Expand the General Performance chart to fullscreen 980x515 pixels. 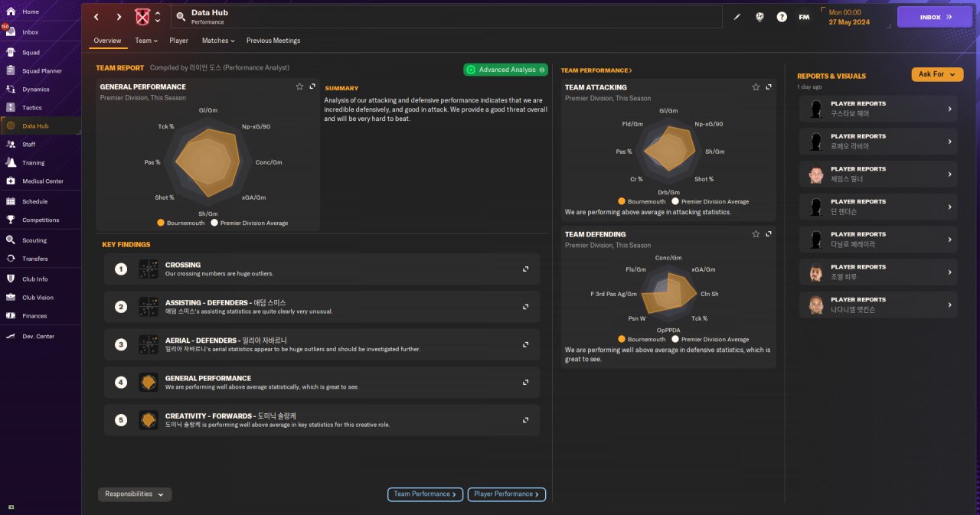click(312, 86)
